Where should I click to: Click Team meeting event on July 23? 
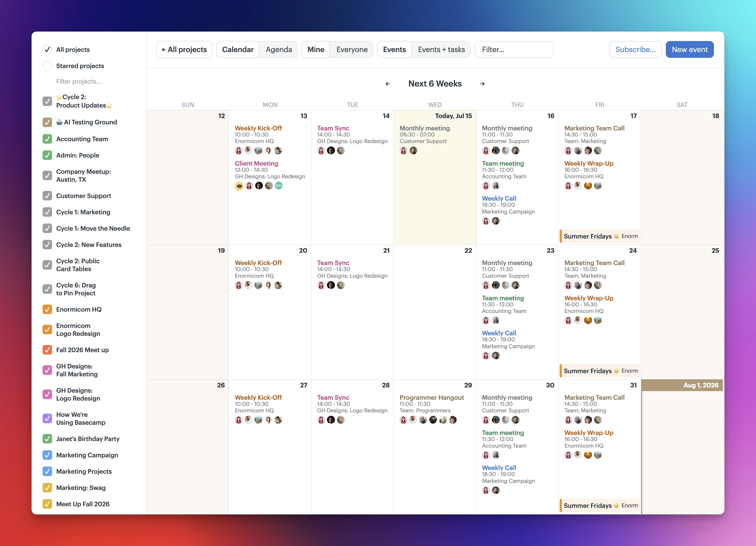pyautogui.click(x=503, y=298)
